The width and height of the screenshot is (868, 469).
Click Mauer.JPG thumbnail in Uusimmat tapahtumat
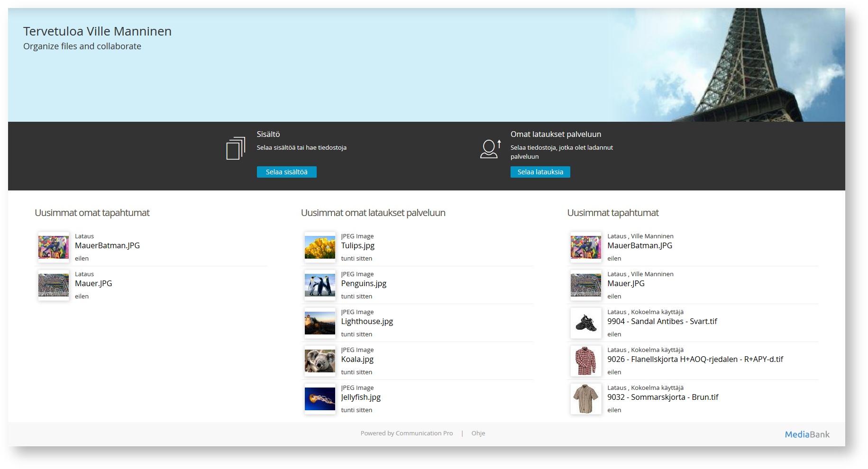tap(586, 285)
